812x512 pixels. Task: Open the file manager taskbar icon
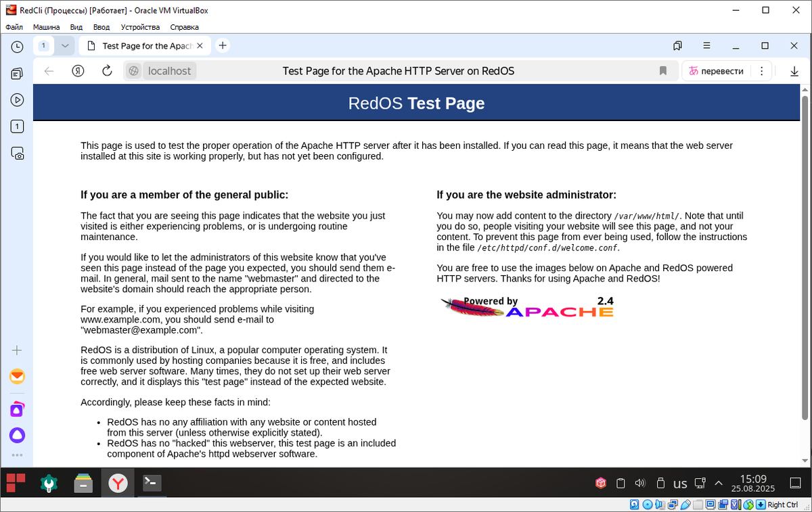[83, 484]
